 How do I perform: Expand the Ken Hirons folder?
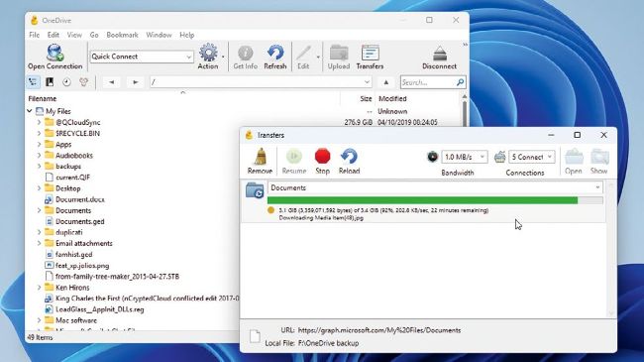click(x=39, y=288)
